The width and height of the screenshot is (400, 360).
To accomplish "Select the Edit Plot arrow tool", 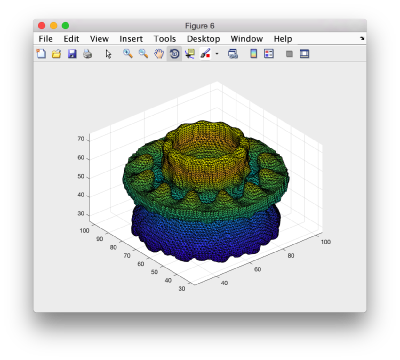I will point(108,54).
